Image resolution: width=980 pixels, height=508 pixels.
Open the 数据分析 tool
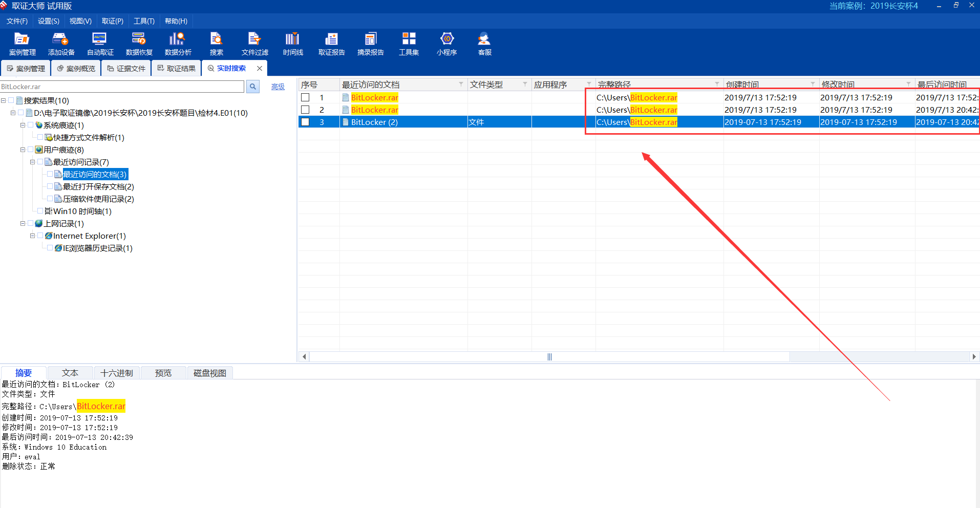coord(178,44)
